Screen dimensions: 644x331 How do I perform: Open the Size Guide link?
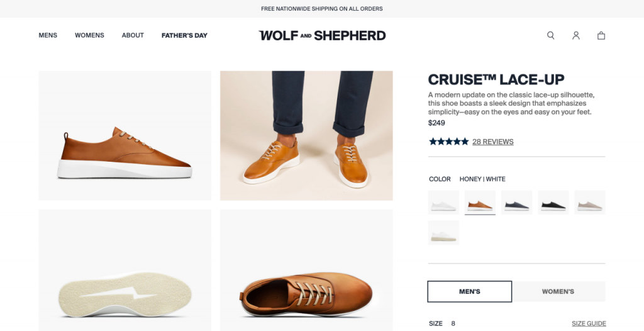(x=589, y=323)
